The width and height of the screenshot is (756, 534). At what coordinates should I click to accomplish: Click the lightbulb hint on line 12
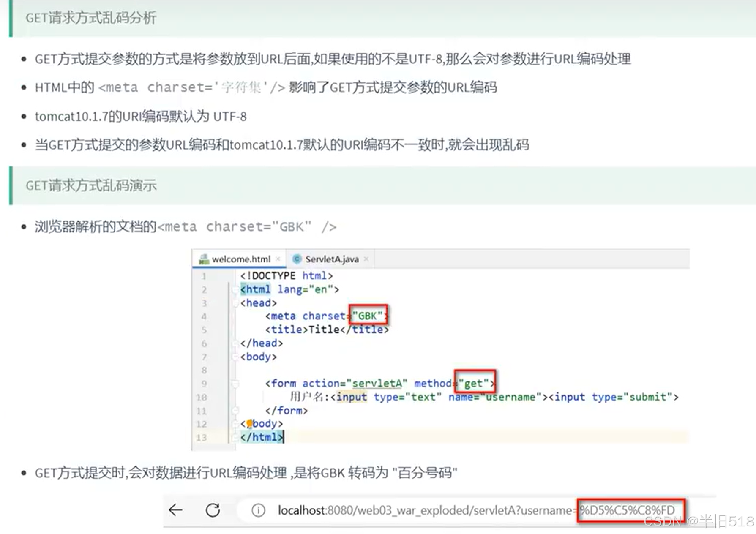click(249, 423)
